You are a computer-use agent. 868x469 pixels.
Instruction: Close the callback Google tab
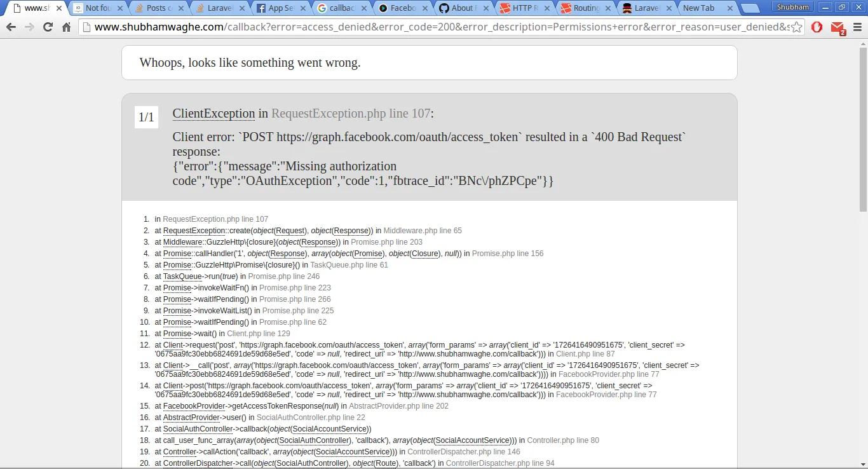point(363,8)
